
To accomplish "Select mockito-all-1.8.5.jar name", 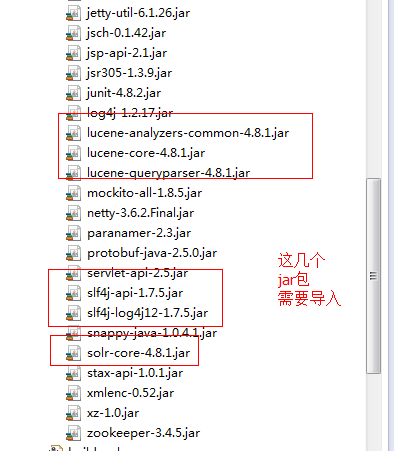I will (x=144, y=193).
